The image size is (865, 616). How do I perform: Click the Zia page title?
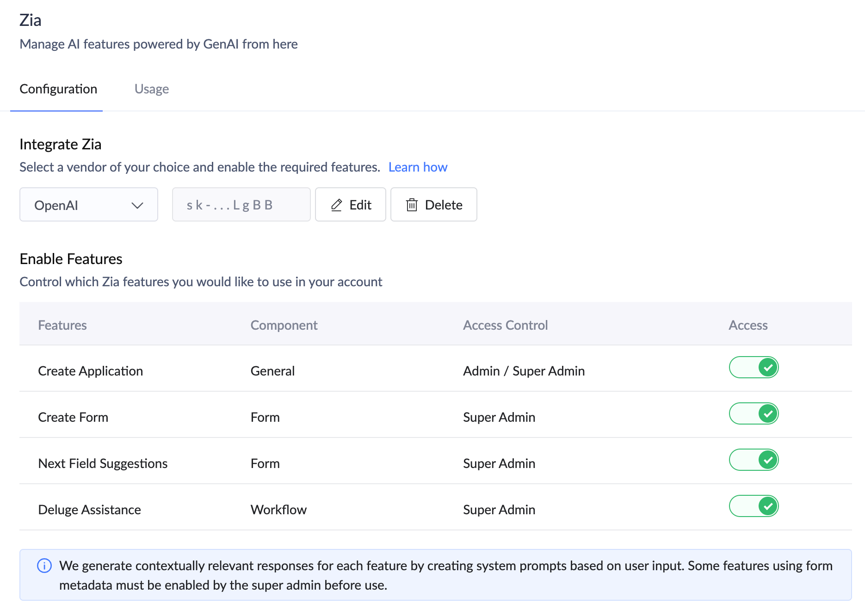(x=31, y=20)
